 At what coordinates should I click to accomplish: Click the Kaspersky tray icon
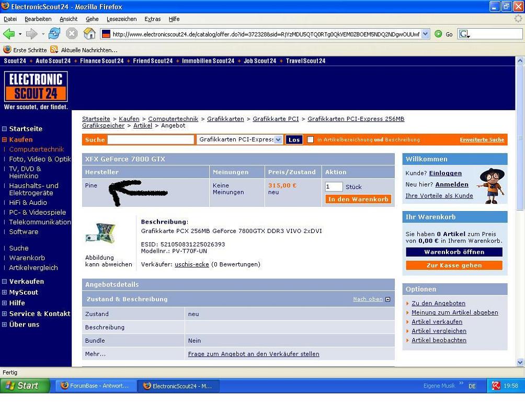click(496, 386)
